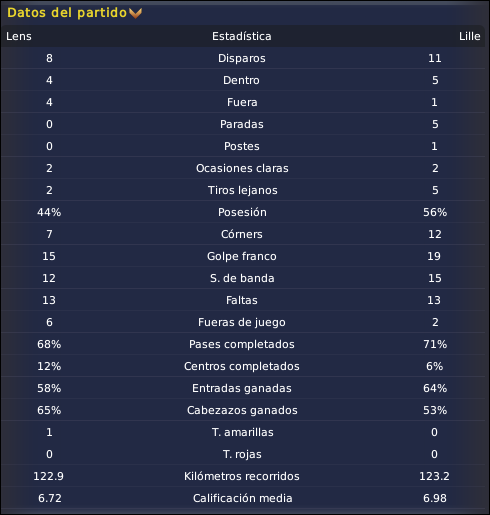Viewport: 490px width, 515px height.
Task: Click the Fueras de juego label
Action: 242,322
